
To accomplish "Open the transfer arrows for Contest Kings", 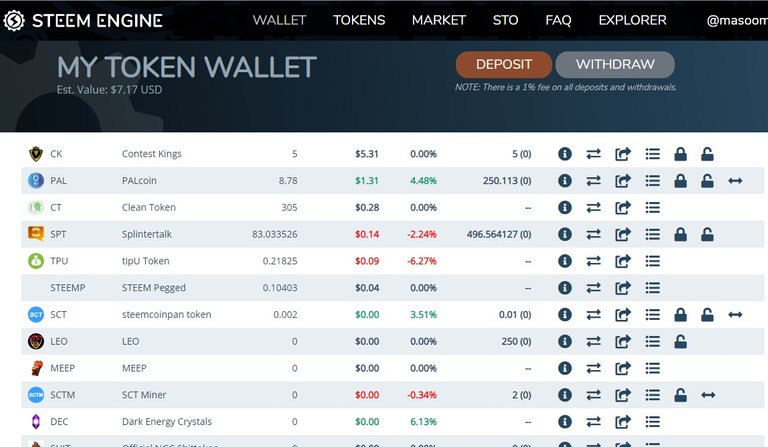I will (x=594, y=154).
